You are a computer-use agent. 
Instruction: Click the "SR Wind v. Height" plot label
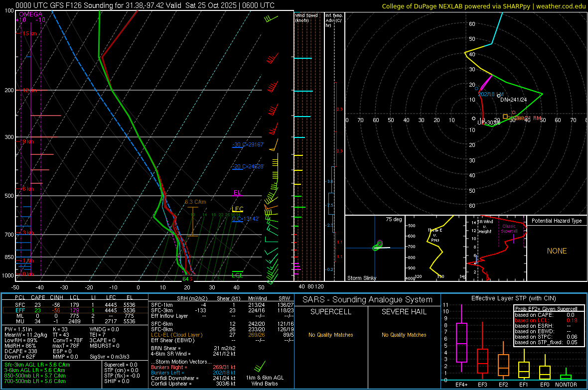485,227
